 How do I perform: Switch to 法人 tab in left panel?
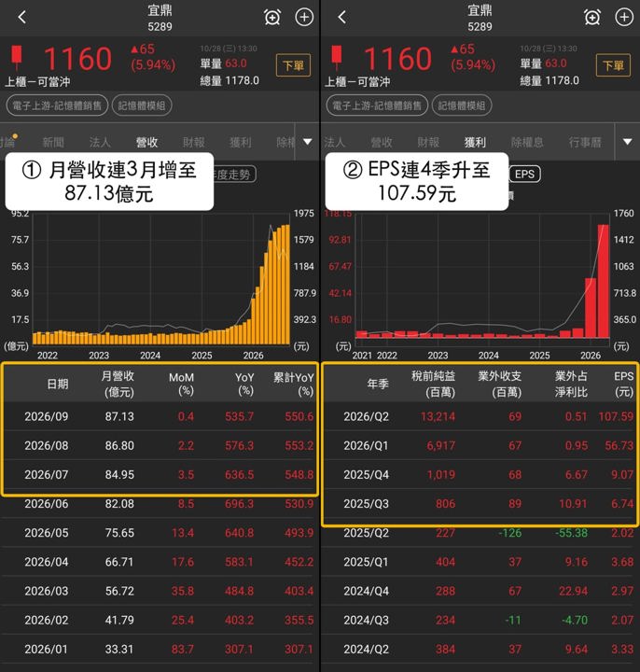click(x=100, y=142)
